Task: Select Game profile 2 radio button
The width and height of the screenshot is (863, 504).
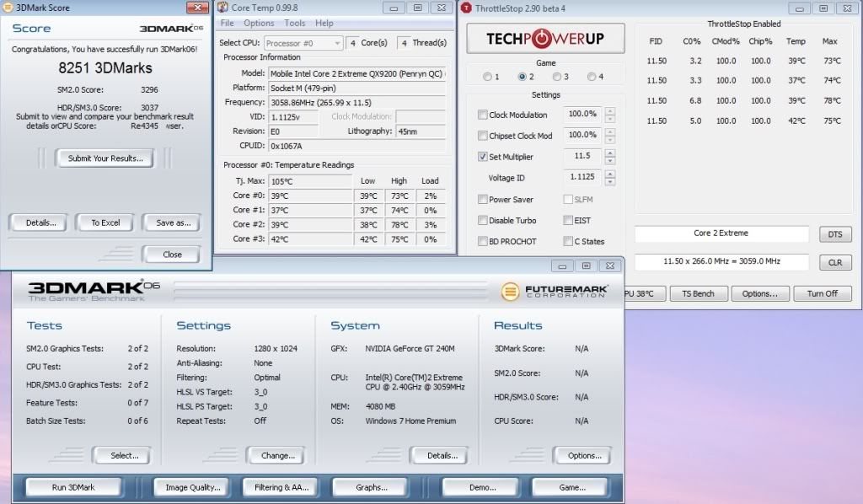Action: [x=522, y=77]
